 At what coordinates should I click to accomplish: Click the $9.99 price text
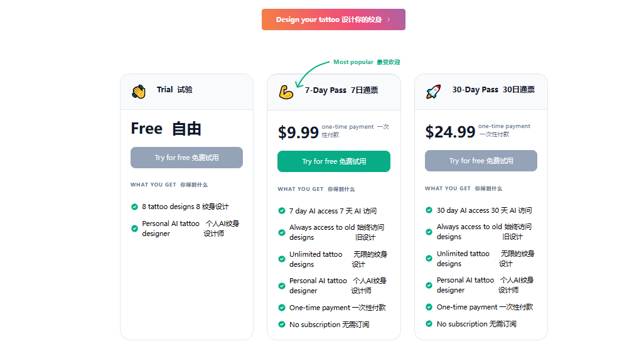[x=299, y=132]
